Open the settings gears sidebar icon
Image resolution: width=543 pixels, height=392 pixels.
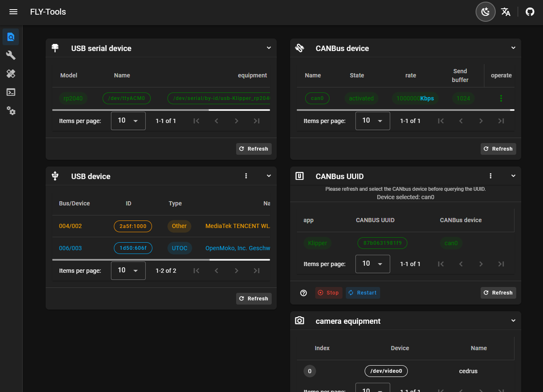click(11, 111)
